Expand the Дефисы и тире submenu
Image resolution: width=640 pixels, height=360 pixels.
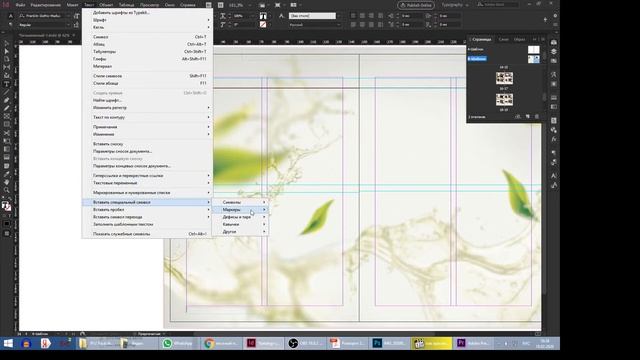coord(240,217)
